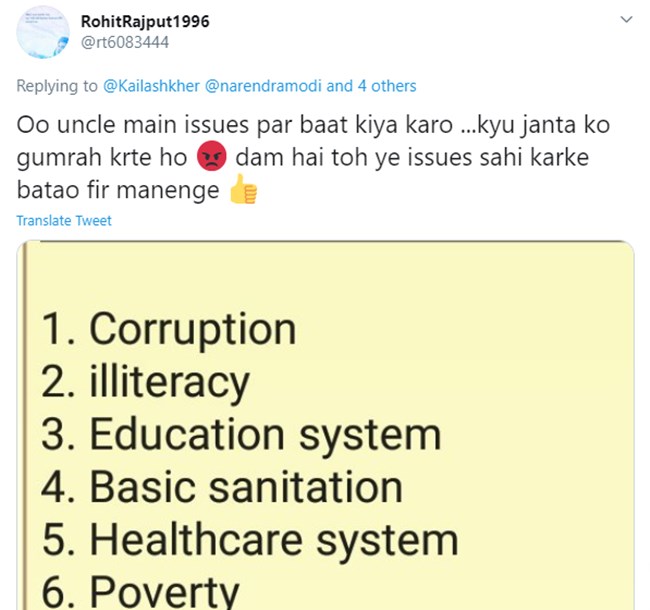Click the '5. Healthcare system' line
Screen dimensions: 650x610
pos(250,540)
